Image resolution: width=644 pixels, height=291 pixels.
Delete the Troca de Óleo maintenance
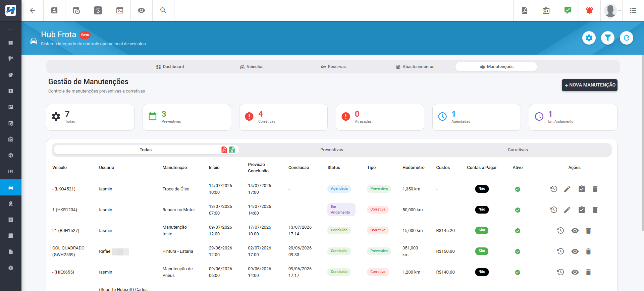pos(595,189)
